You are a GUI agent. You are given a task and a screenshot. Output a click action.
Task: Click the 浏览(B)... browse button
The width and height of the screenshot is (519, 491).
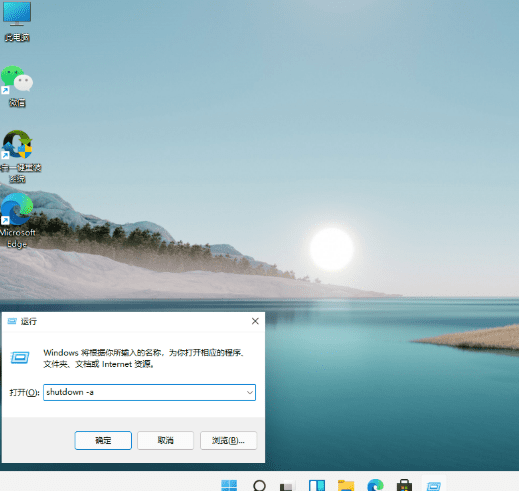228,440
